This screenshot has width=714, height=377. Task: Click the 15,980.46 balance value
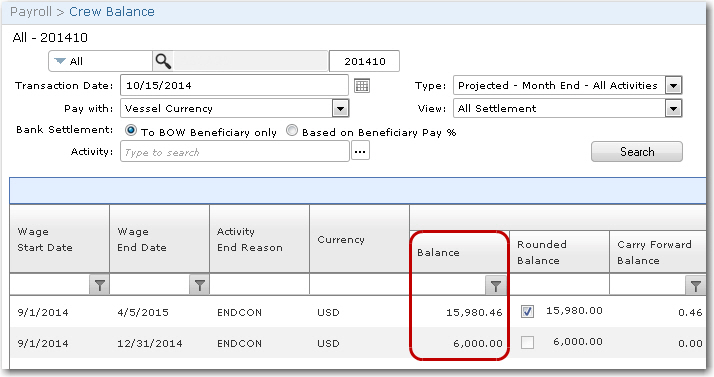tap(474, 313)
